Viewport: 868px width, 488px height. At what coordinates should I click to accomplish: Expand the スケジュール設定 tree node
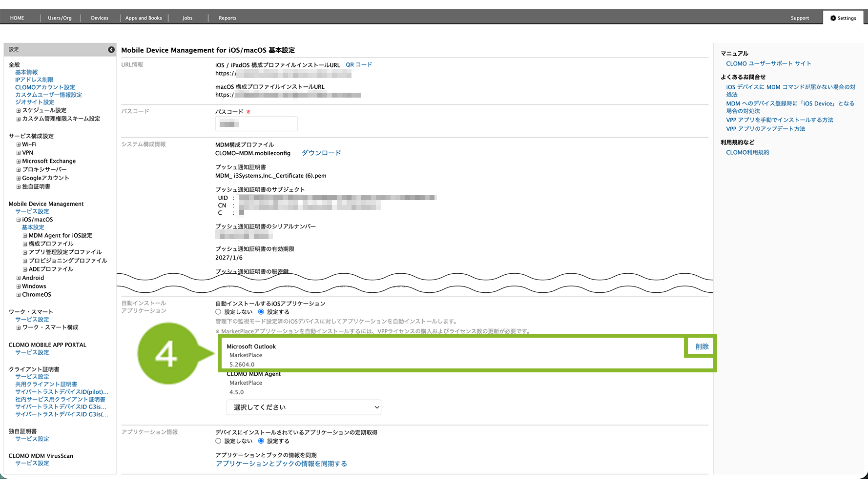19,111
